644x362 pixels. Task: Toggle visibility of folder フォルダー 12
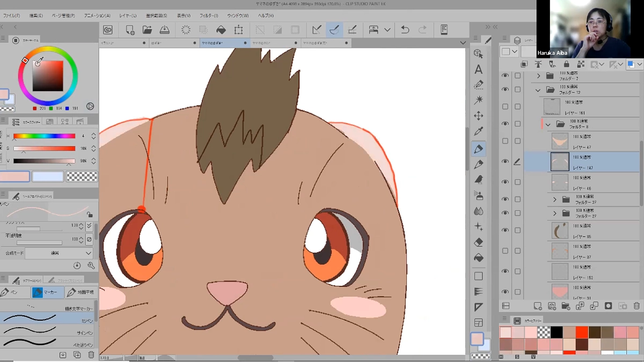click(505, 90)
